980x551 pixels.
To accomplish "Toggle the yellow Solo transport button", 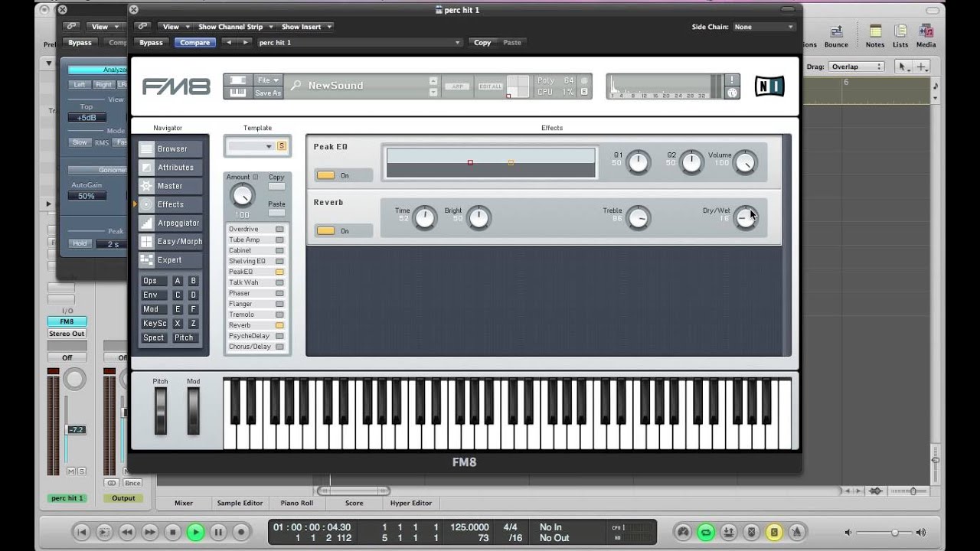I will (774, 532).
